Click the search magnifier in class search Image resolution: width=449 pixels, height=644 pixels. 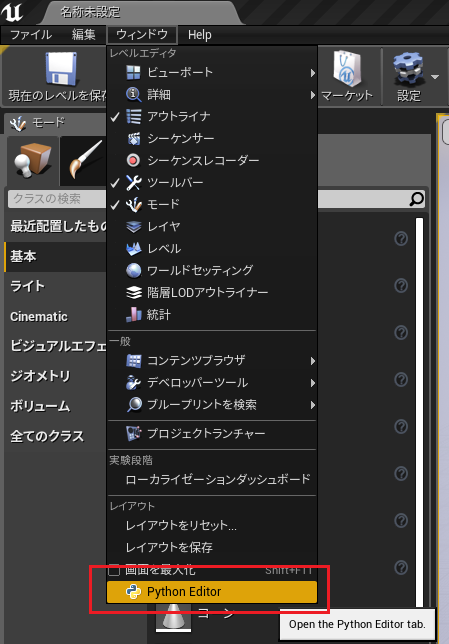(416, 199)
